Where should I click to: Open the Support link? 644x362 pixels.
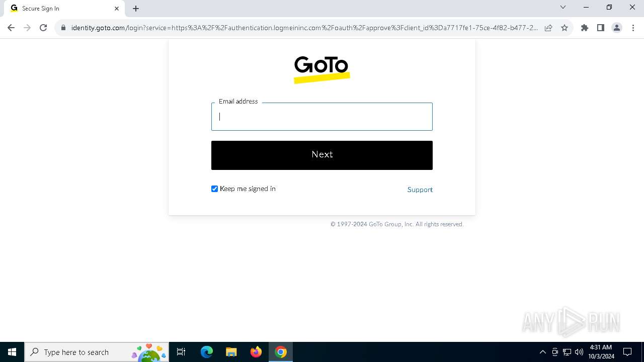click(x=420, y=190)
